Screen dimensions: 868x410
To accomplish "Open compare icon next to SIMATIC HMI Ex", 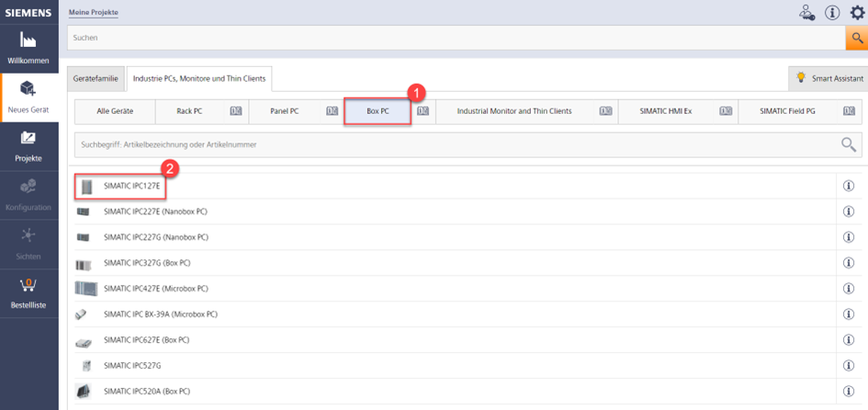I will click(x=726, y=111).
